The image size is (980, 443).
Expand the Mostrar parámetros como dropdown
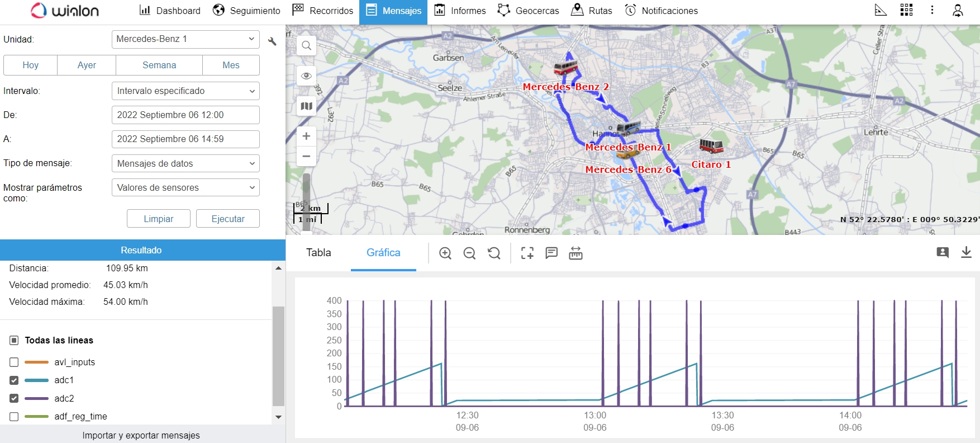[x=185, y=187]
